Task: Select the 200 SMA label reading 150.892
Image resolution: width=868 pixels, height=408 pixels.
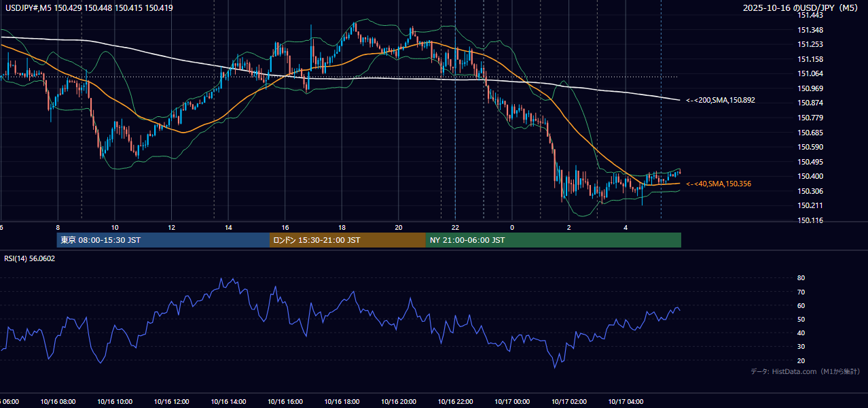Action: 721,100
